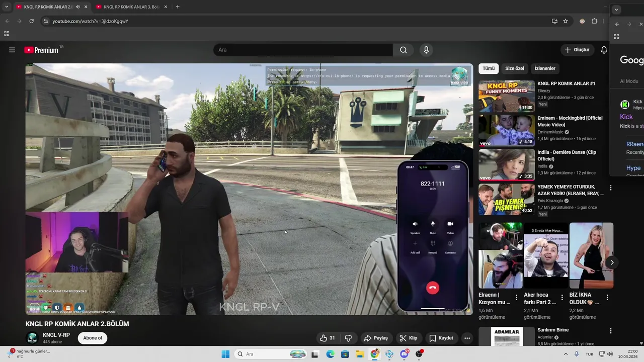
Task: Open options for Sanırım Birine video
Action: tap(611, 331)
